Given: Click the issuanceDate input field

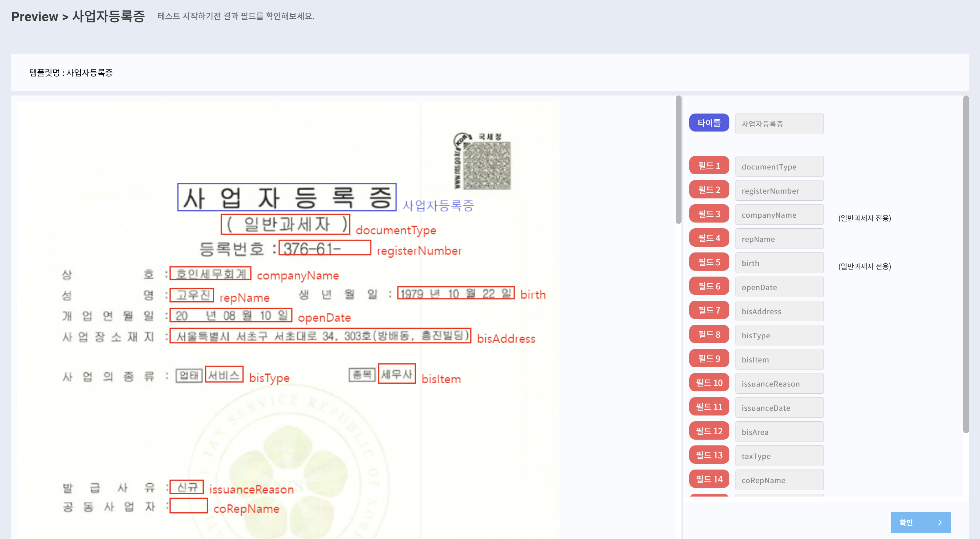Looking at the screenshot, I should [x=779, y=408].
